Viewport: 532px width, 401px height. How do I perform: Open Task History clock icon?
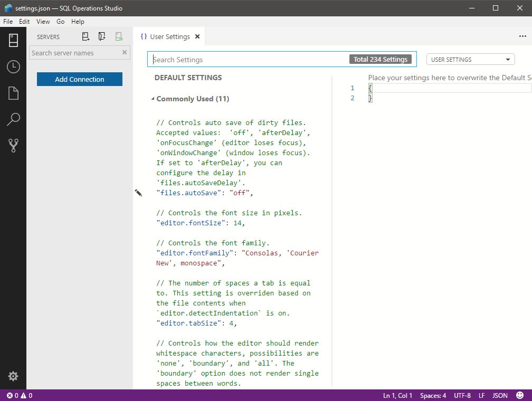[x=13, y=66]
